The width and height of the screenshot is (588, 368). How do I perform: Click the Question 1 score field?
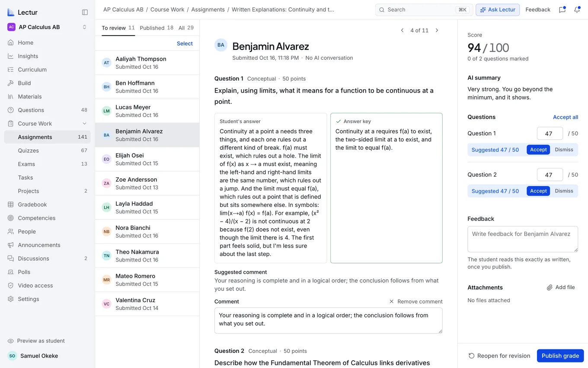550,133
